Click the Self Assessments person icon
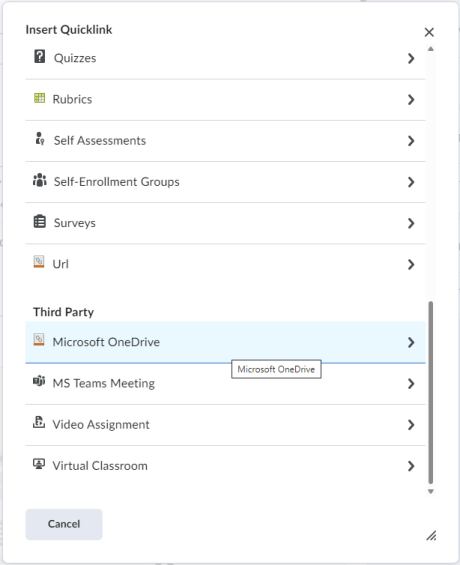This screenshot has width=460, height=565. pos(40,139)
